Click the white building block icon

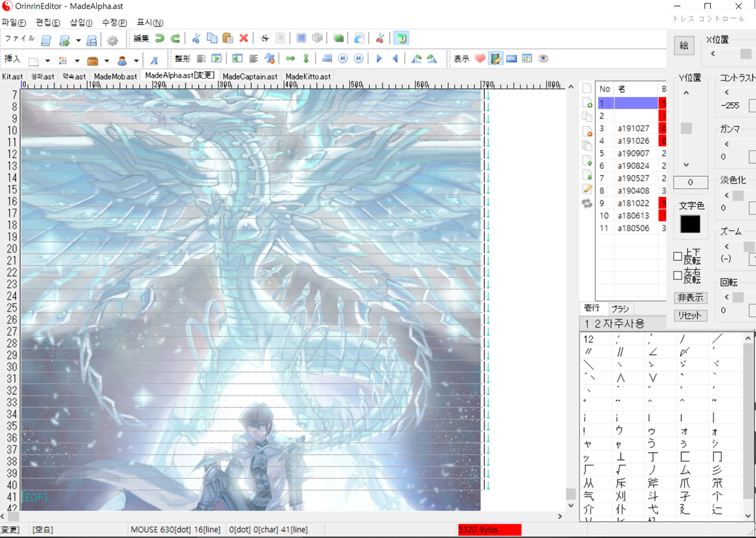(x=317, y=38)
